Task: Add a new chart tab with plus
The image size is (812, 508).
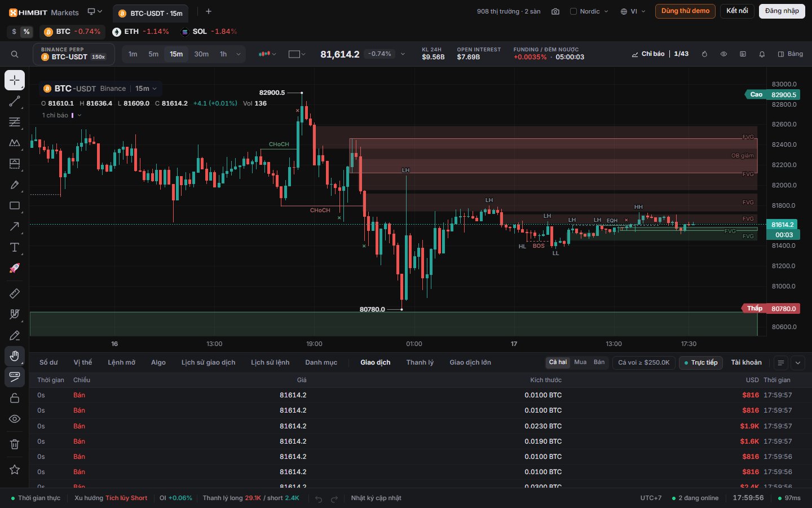Action: tap(209, 11)
